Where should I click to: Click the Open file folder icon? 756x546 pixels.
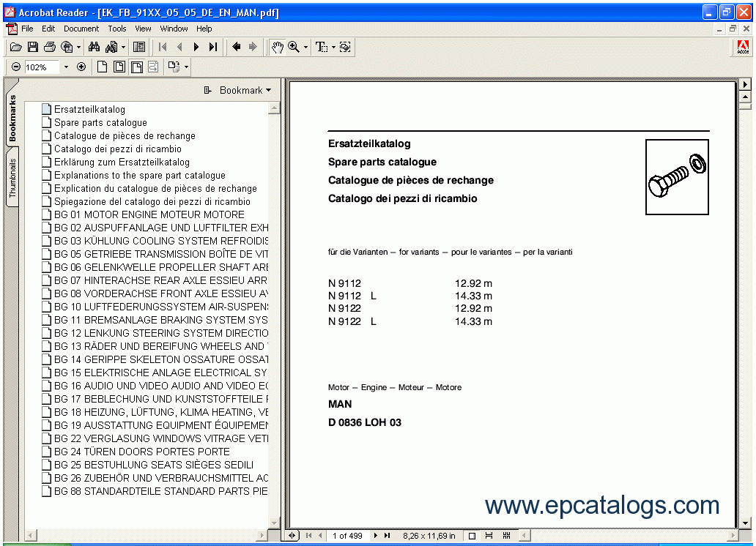tap(16, 48)
